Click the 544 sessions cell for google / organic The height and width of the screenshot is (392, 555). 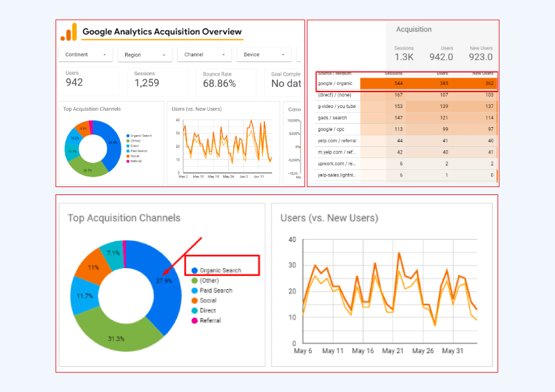(399, 84)
